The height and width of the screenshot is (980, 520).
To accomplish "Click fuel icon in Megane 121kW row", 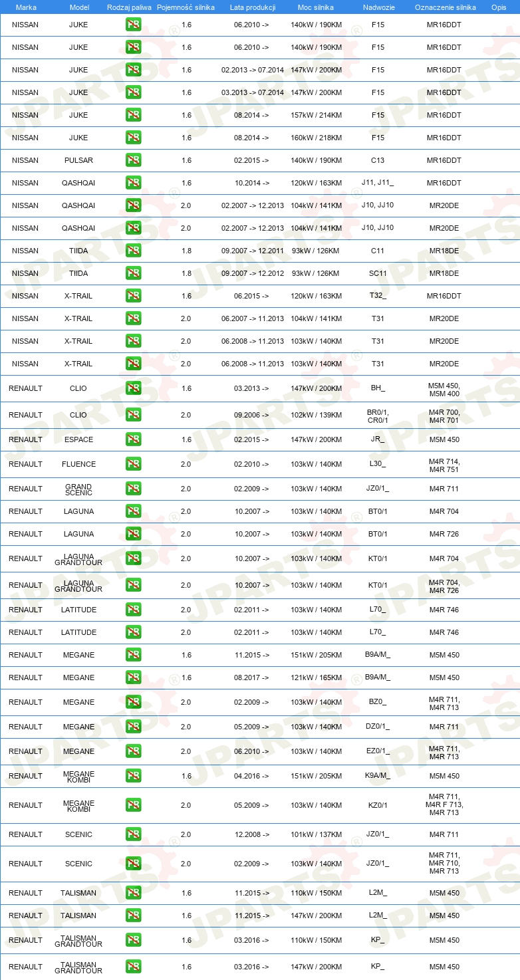I will (133, 677).
